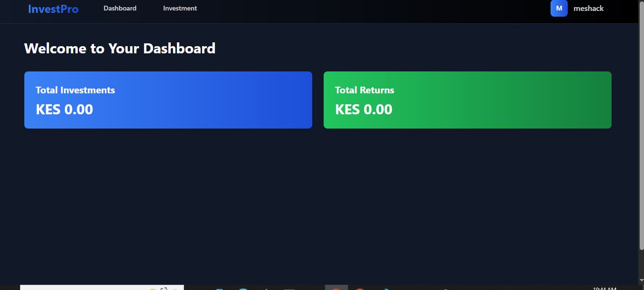Image resolution: width=644 pixels, height=290 pixels.
Task: Click the blue M avatar icon
Action: tap(559, 8)
